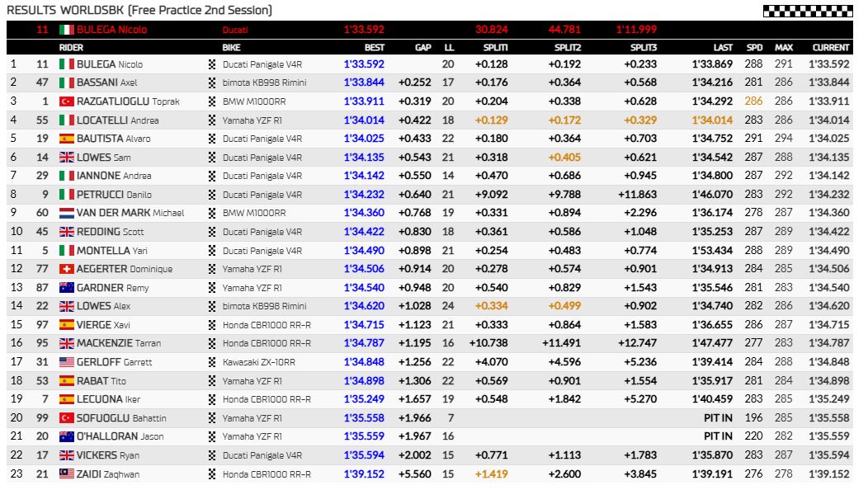
Task: Click the RIDER column header
Action: 71,48
